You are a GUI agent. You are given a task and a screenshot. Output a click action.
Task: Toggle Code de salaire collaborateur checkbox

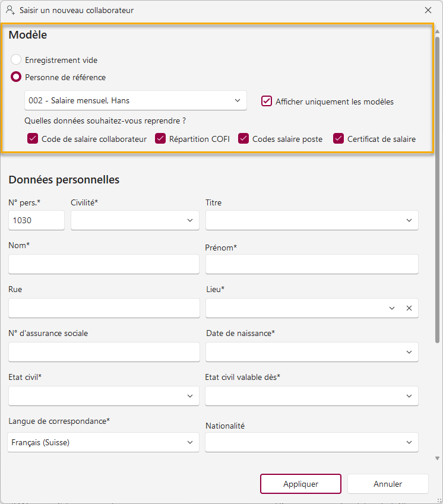[33, 139]
